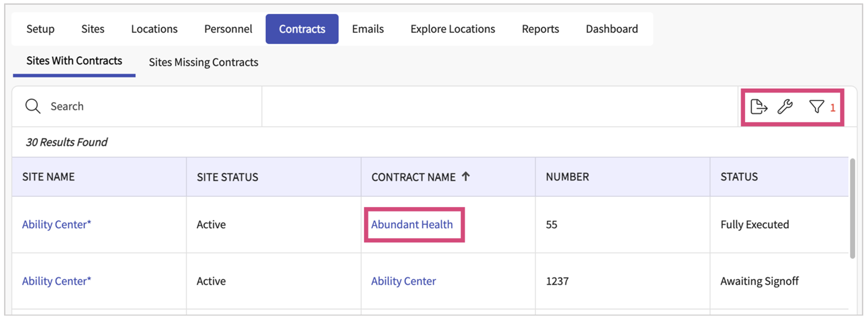The height and width of the screenshot is (321, 868).
Task: Open the Reports tab
Action: pos(540,29)
